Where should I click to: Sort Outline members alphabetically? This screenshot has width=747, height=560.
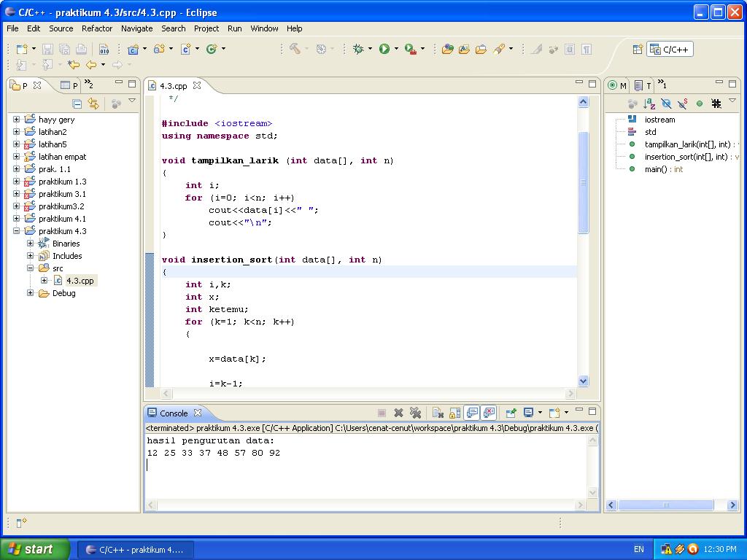click(647, 103)
